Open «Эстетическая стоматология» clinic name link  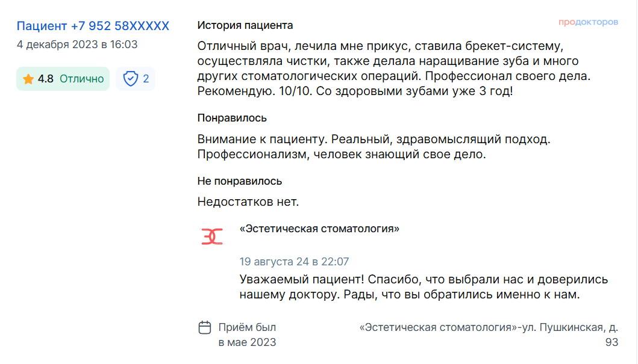[319, 229]
